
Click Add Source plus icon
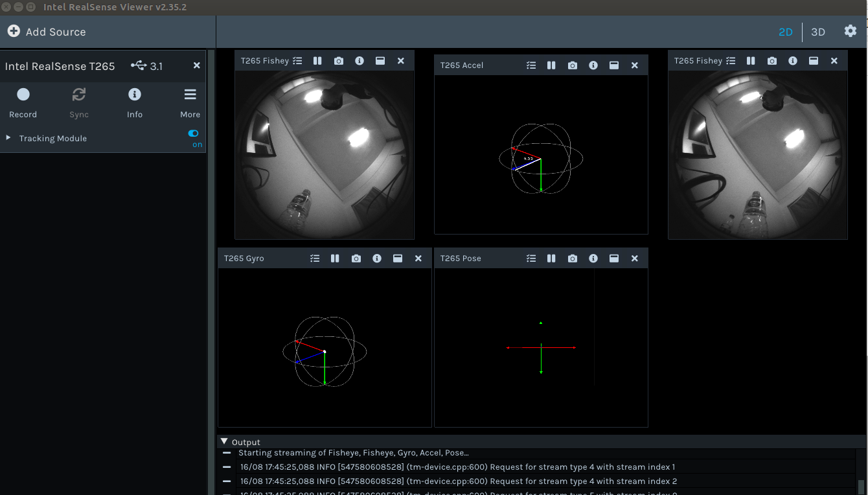click(x=14, y=31)
